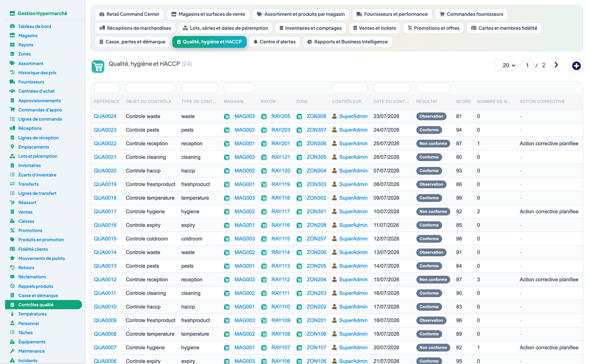Go to next page with chevron arrow
Viewport: 589px width, 364px height.
pos(556,65)
